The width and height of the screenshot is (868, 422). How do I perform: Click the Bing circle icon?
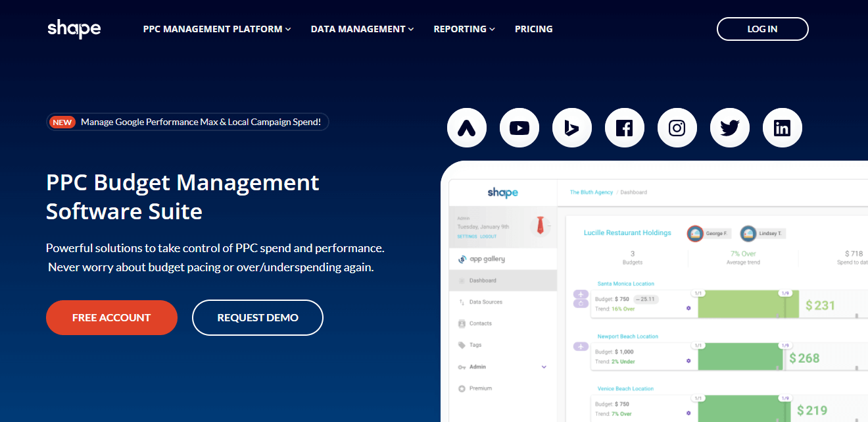pos(572,128)
